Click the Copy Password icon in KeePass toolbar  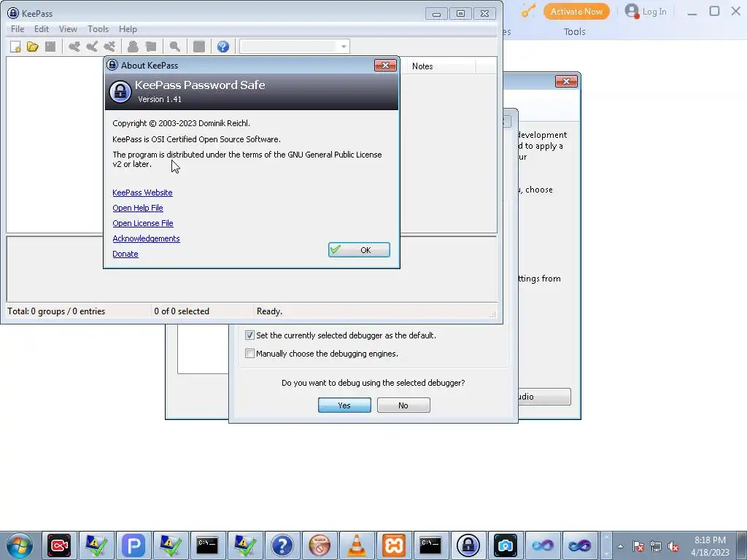tap(151, 47)
